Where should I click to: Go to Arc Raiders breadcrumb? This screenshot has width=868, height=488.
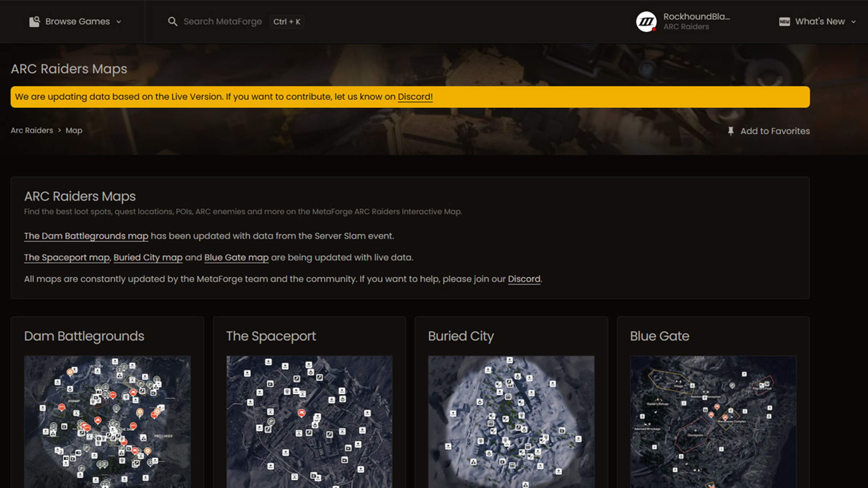tap(32, 130)
